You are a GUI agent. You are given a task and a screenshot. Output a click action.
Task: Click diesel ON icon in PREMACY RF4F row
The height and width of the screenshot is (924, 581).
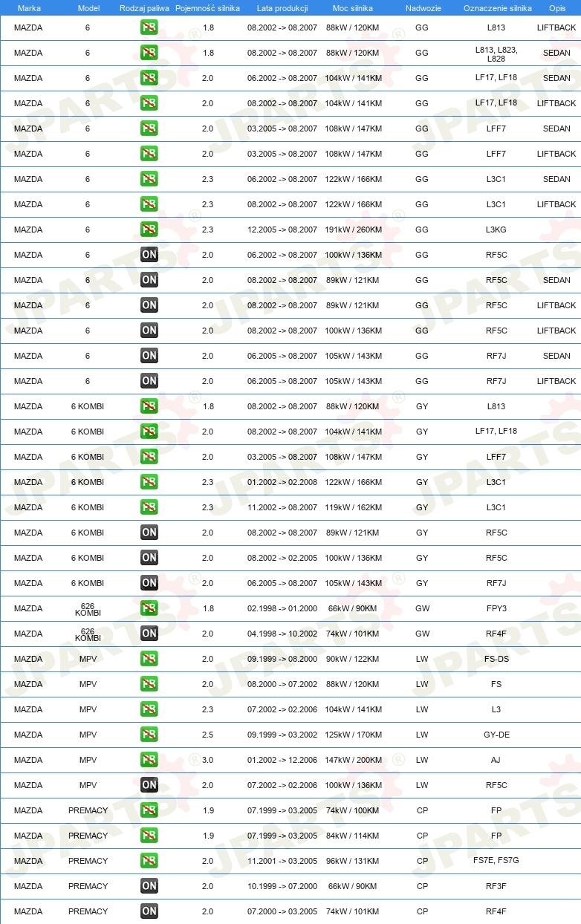[149, 911]
